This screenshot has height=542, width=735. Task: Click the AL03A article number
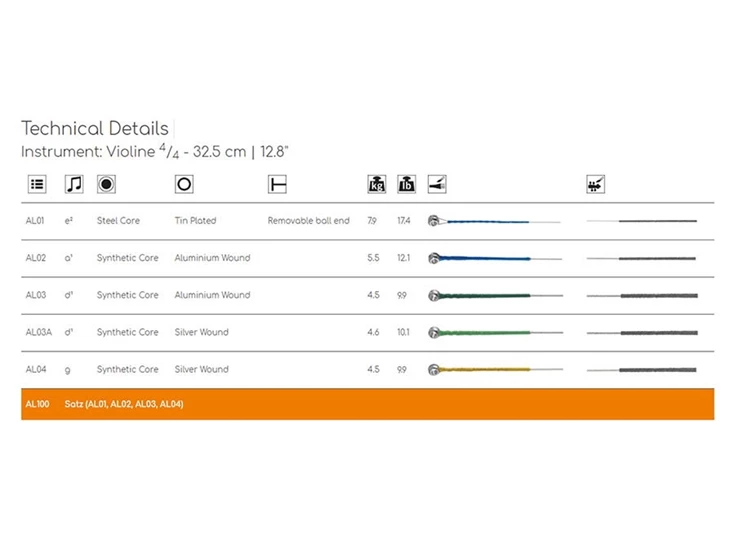click(x=37, y=332)
